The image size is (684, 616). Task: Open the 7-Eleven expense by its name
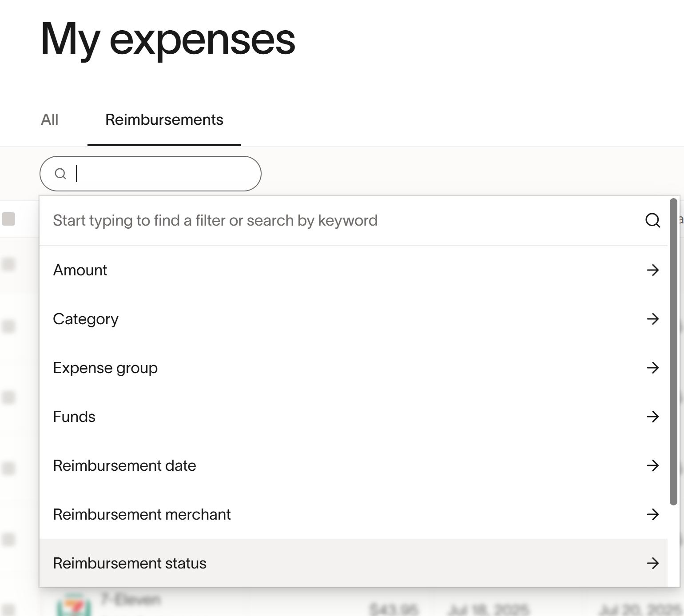click(x=130, y=600)
